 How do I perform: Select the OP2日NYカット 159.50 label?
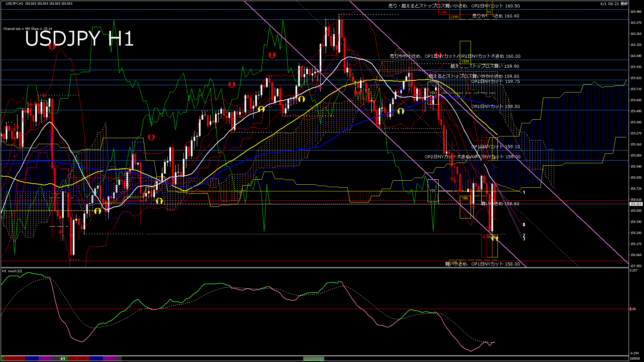click(x=495, y=106)
